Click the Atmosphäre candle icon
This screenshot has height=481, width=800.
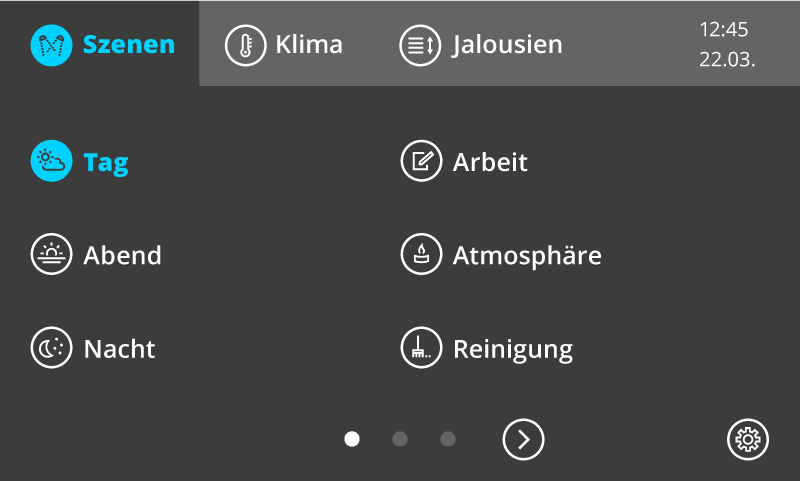(421, 255)
